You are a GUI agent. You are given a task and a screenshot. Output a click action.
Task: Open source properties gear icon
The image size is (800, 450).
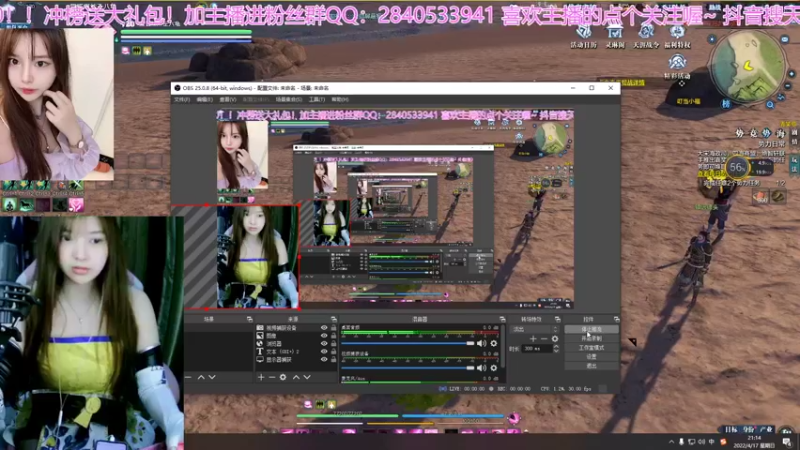tap(283, 377)
